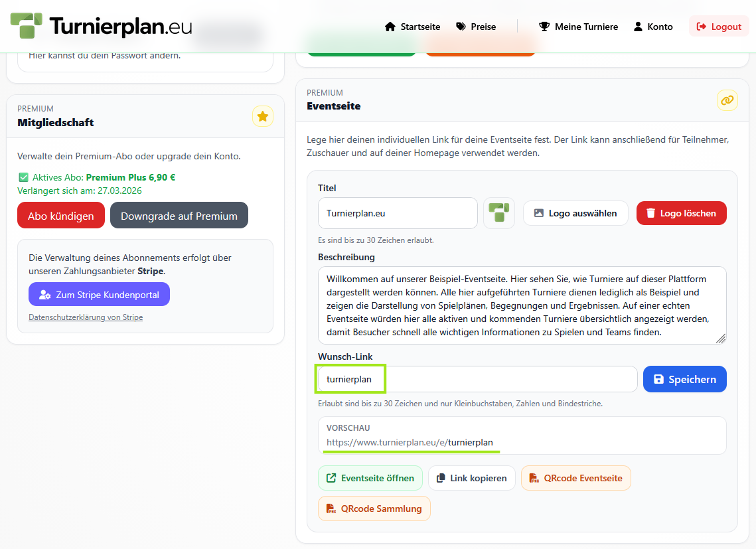Click the preview URL turnierplan.eu/e/turnierplan
756x549 pixels.
[x=410, y=442]
